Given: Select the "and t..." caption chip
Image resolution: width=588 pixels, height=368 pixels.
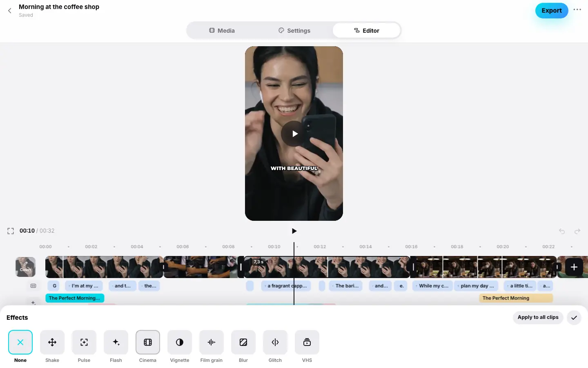Looking at the screenshot, I should tap(122, 286).
